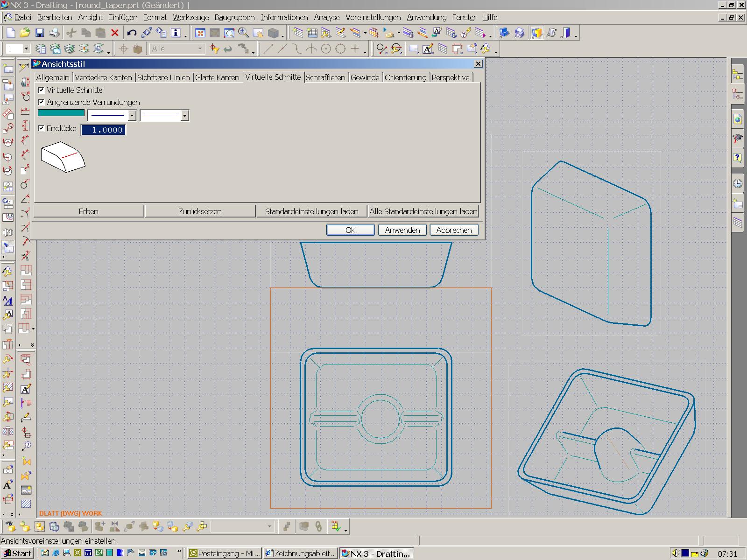Toggle the Angrenzende Verrundungen checkbox
The height and width of the screenshot is (560, 747).
(x=42, y=102)
